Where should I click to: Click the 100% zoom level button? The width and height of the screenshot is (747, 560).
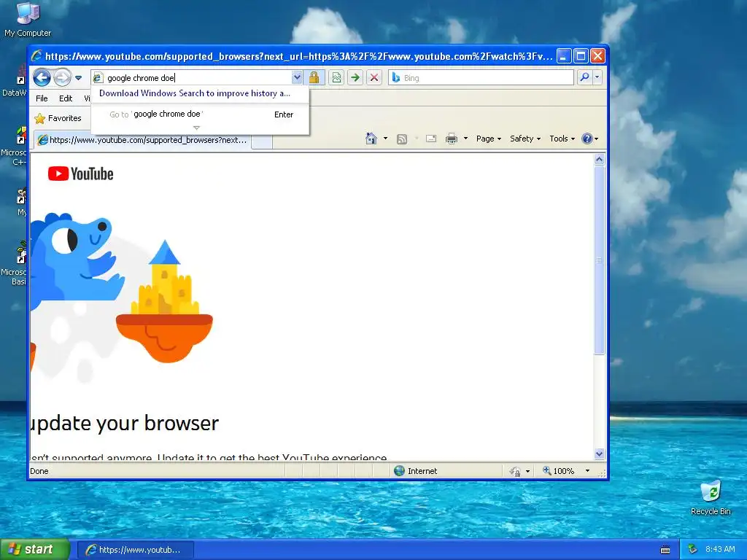[x=558, y=471]
